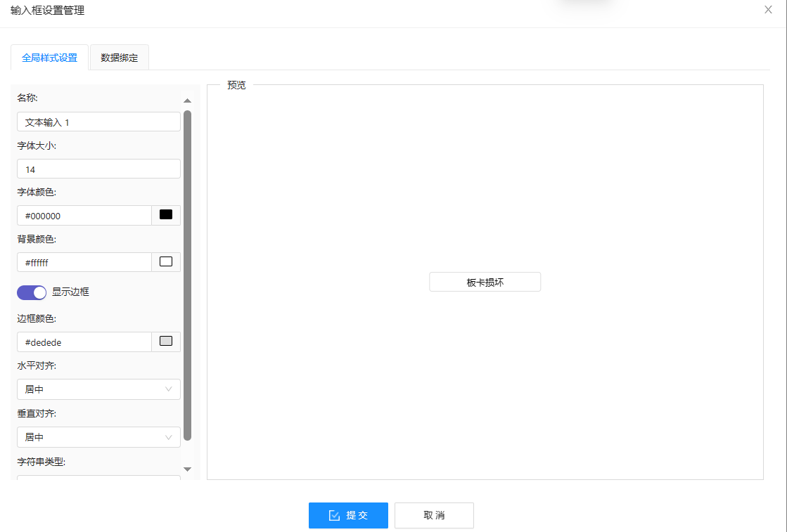
Task: Toggle the 显示边框 switch
Action: click(32, 292)
